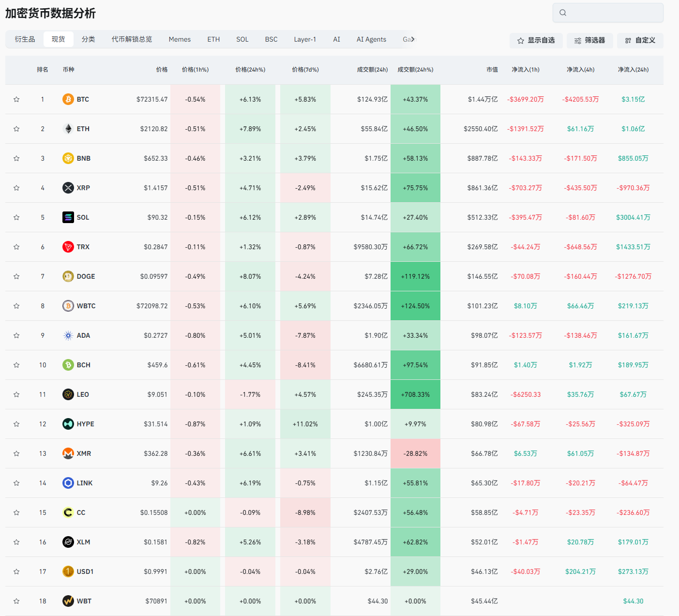Click the Ethereum ETH coin icon
This screenshot has width=679, height=616.
[x=68, y=129]
